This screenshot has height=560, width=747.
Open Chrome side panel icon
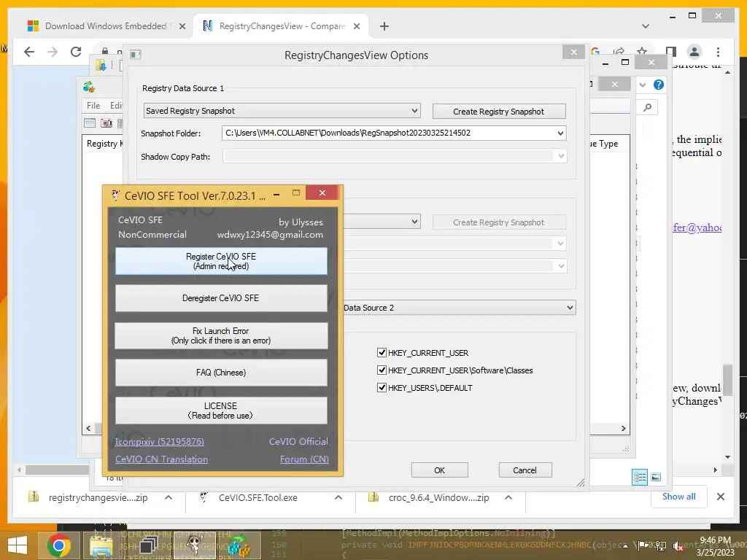pos(671,52)
